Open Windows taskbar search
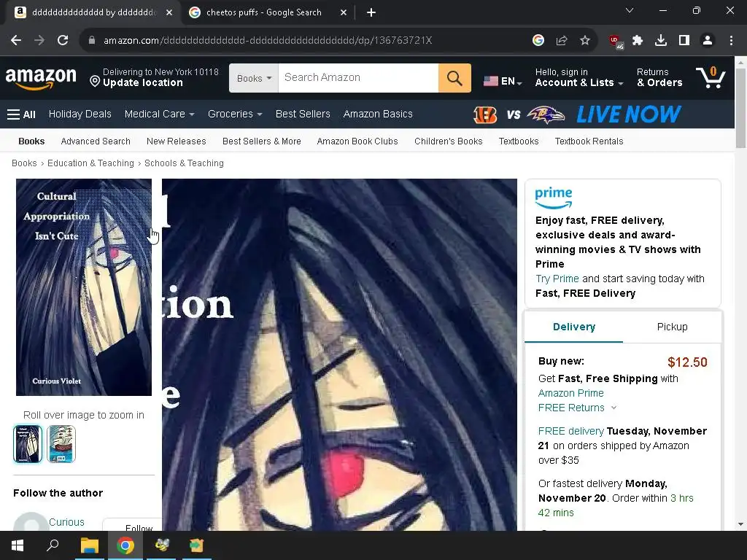This screenshot has height=560, width=747. click(x=53, y=545)
